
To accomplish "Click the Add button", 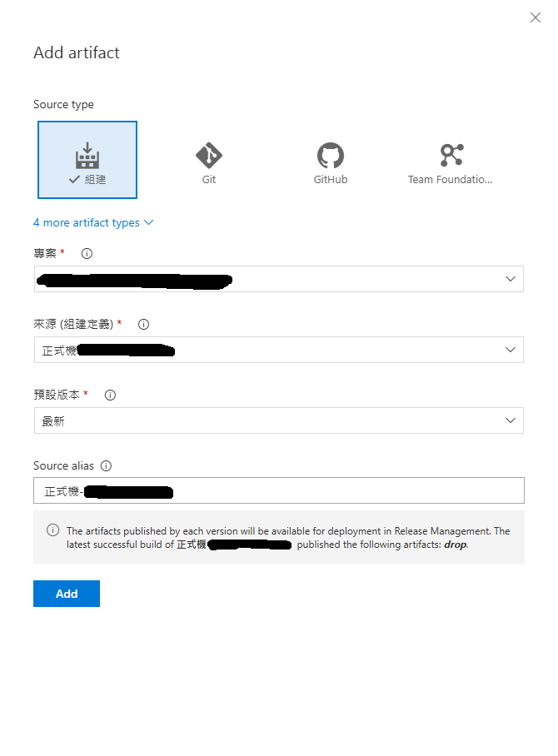I will [x=67, y=594].
